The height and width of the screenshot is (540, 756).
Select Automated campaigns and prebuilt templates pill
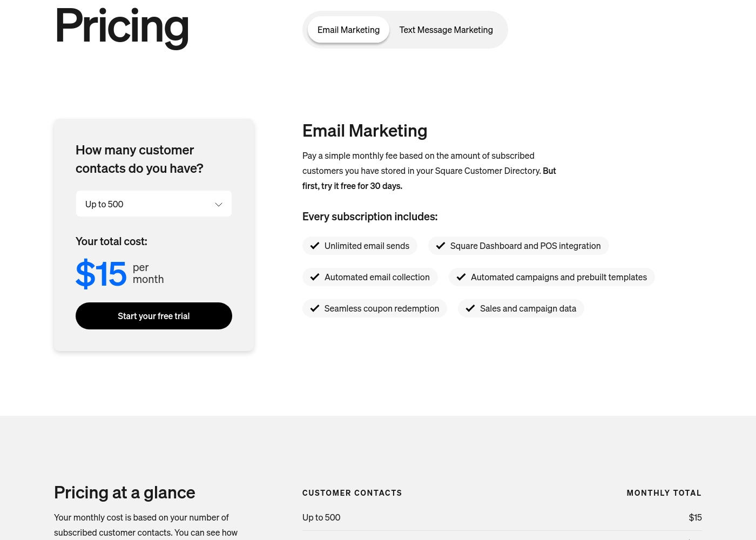tap(552, 277)
